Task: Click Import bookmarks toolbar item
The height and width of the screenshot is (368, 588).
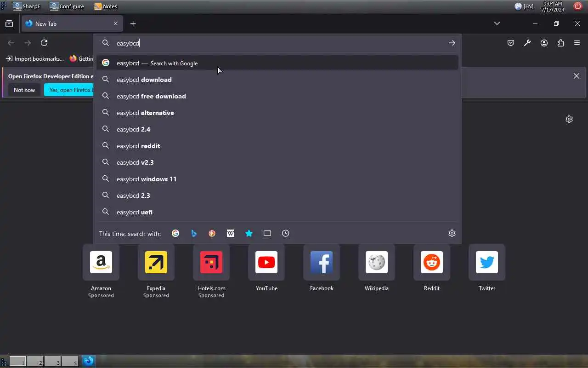Action: tap(35, 58)
